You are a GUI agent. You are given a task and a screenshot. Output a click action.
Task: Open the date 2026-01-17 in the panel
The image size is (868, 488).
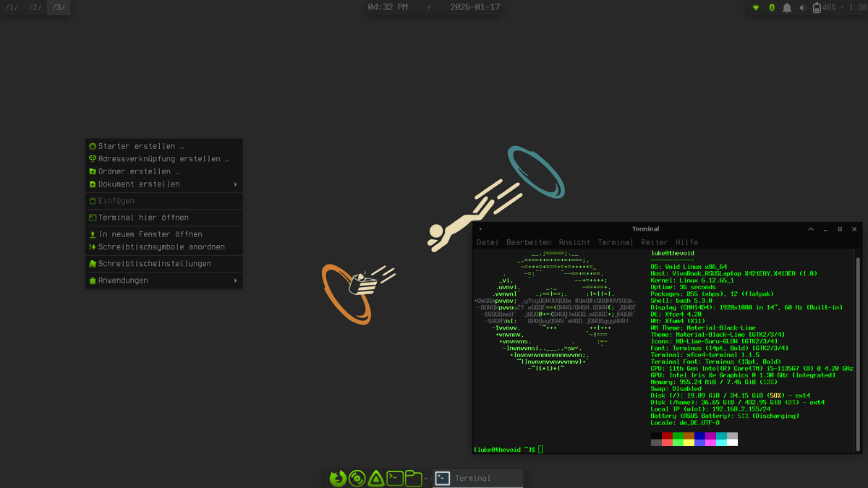(x=475, y=7)
